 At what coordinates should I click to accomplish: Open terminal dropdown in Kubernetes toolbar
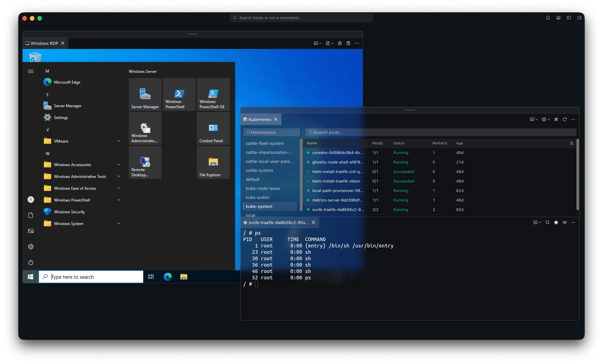tap(534, 119)
